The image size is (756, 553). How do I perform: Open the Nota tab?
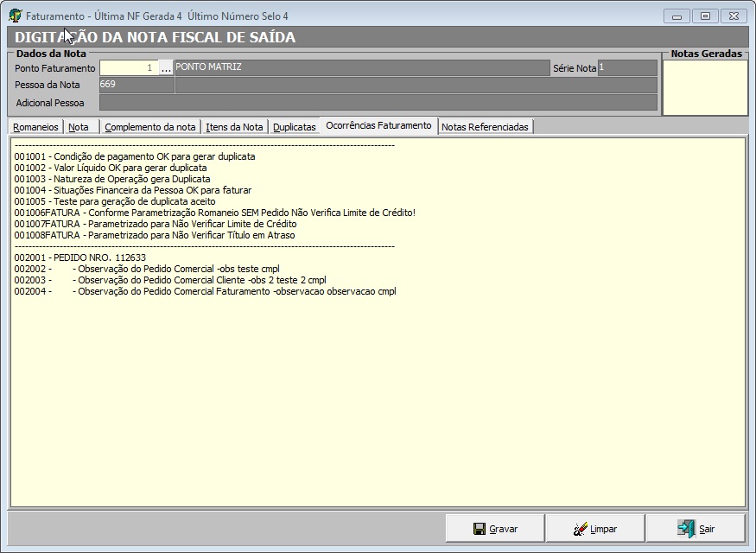[x=79, y=127]
